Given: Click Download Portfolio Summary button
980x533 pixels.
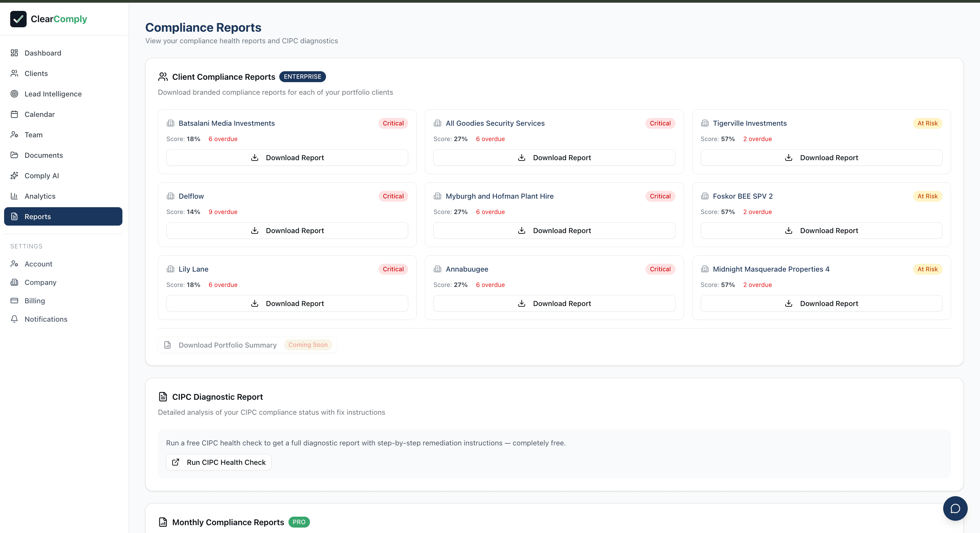Looking at the screenshot, I should (x=248, y=345).
